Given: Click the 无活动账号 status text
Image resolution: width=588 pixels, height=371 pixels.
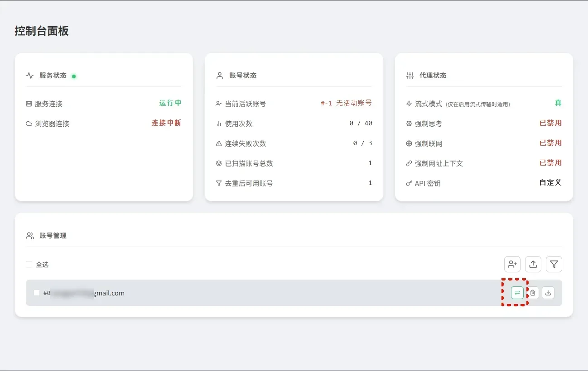Looking at the screenshot, I should (353, 103).
